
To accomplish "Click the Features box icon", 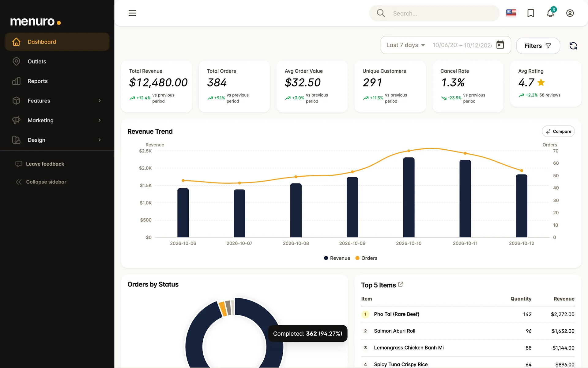I will pos(16,101).
